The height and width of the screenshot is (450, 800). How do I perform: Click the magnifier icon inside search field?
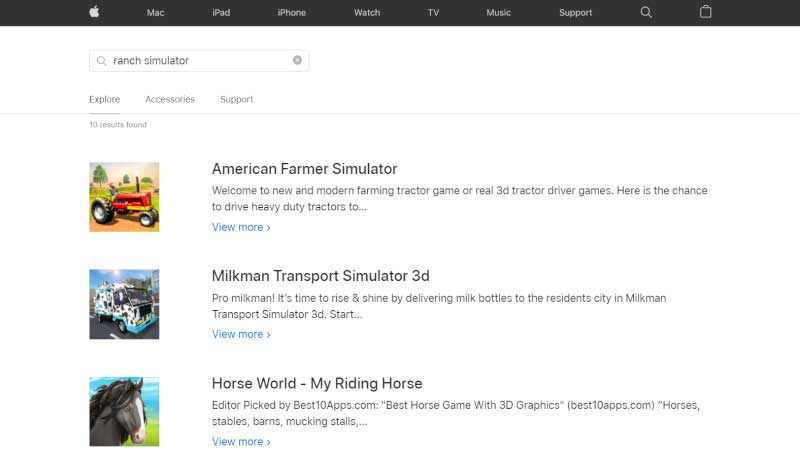click(x=102, y=61)
